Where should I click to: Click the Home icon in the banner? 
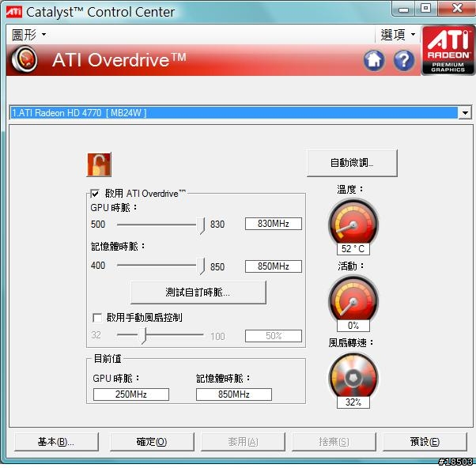[x=374, y=60]
